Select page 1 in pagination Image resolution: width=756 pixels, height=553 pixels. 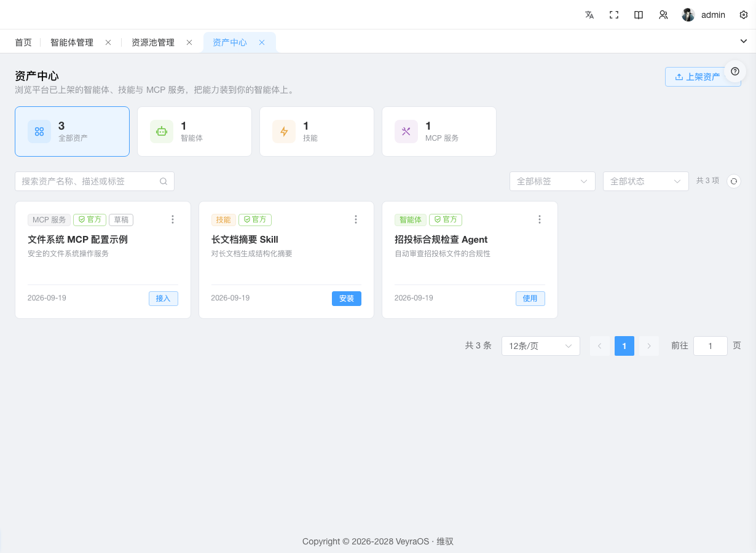[x=624, y=346]
